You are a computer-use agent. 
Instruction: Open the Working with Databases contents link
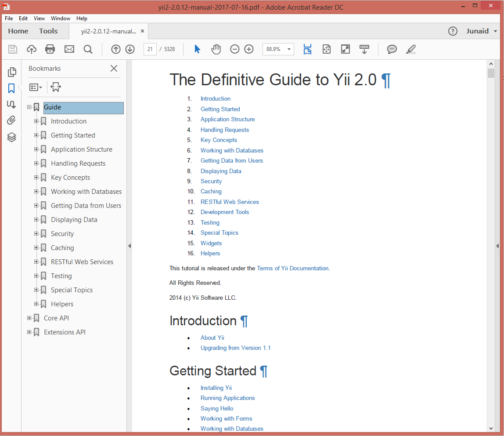pos(232,151)
